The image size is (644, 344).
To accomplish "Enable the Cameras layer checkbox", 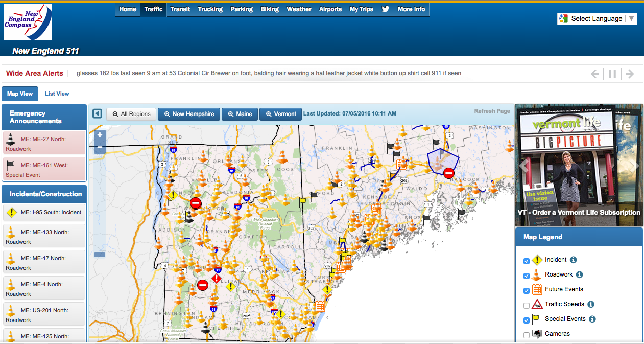I will point(527,335).
